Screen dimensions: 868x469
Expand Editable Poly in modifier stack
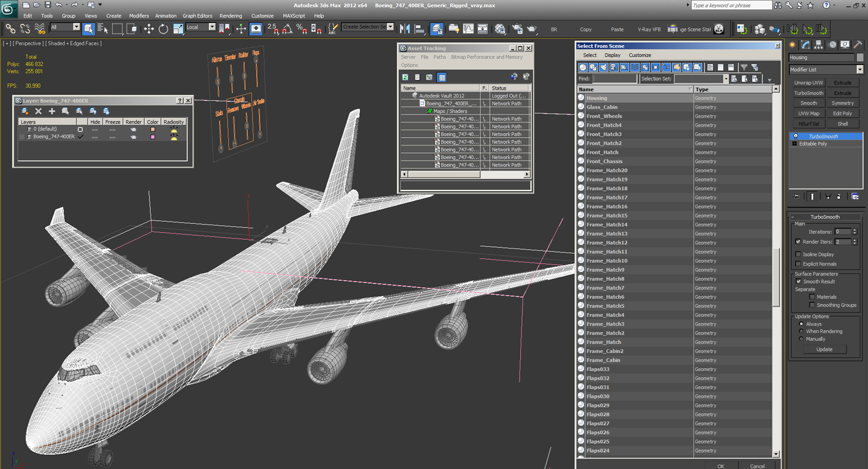coord(795,144)
